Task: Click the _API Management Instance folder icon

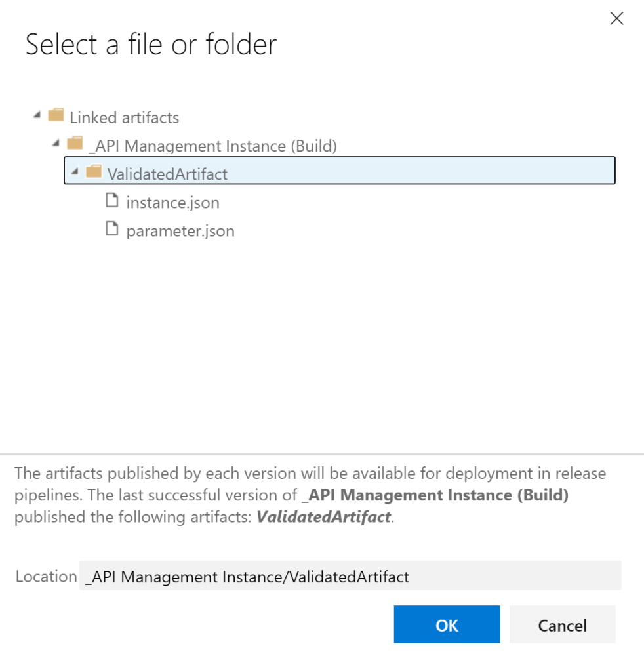Action: pos(75,144)
